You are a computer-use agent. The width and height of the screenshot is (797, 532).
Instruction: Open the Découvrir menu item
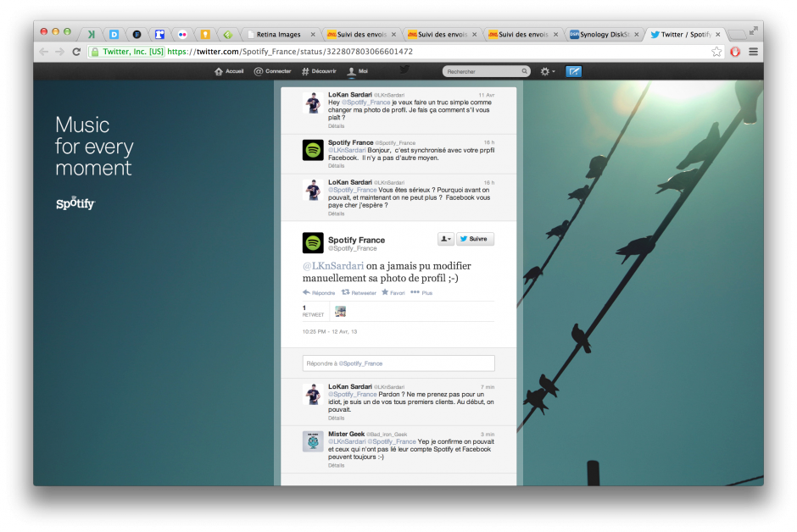319,71
